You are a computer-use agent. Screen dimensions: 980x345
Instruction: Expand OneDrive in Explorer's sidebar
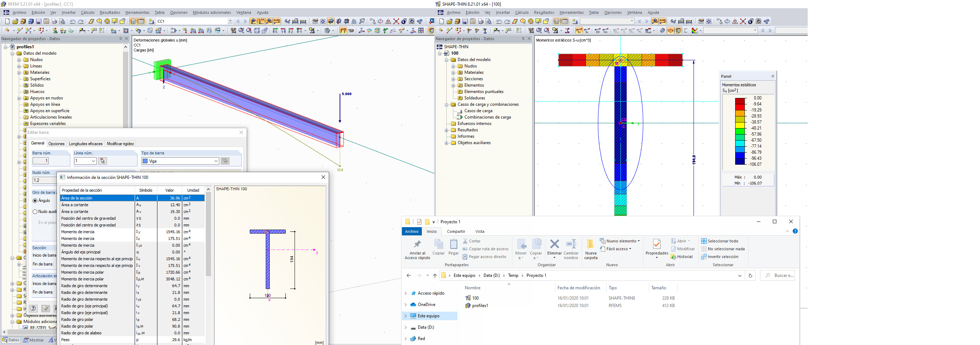coord(405,305)
